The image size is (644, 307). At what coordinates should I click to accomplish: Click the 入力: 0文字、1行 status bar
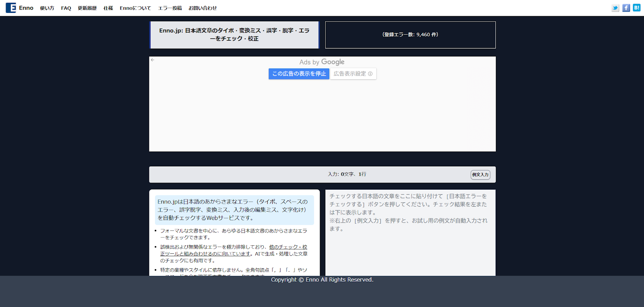pos(347,174)
